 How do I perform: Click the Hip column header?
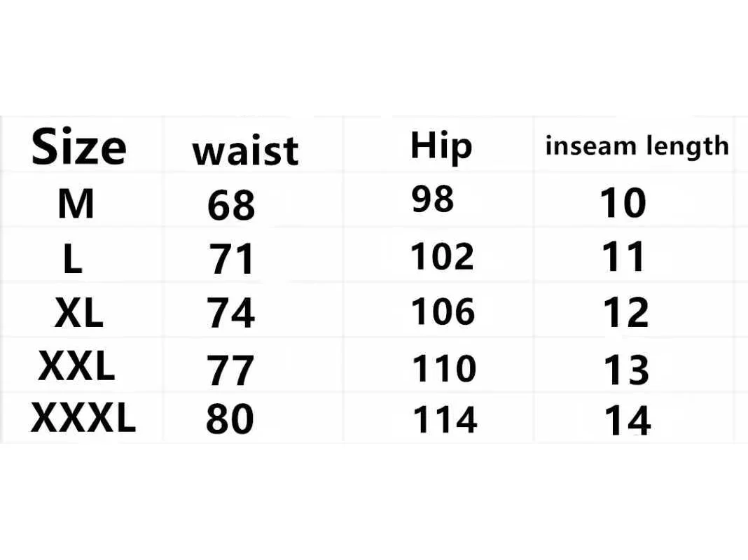pyautogui.click(x=441, y=146)
